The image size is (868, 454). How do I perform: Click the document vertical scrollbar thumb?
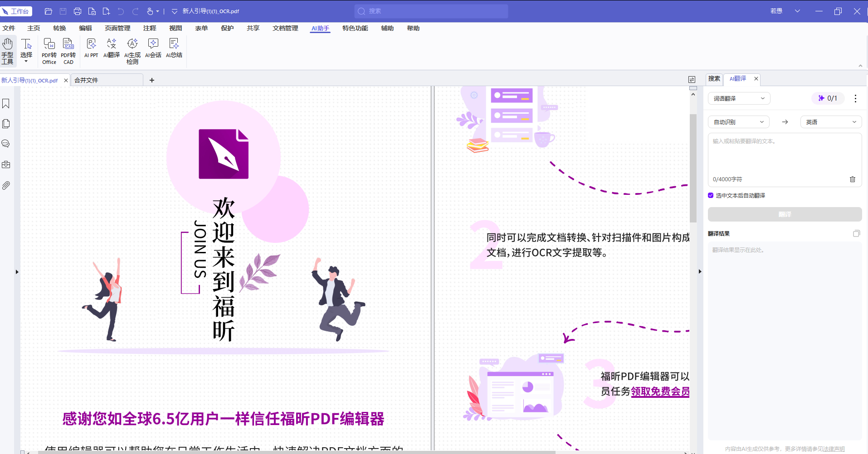693,168
